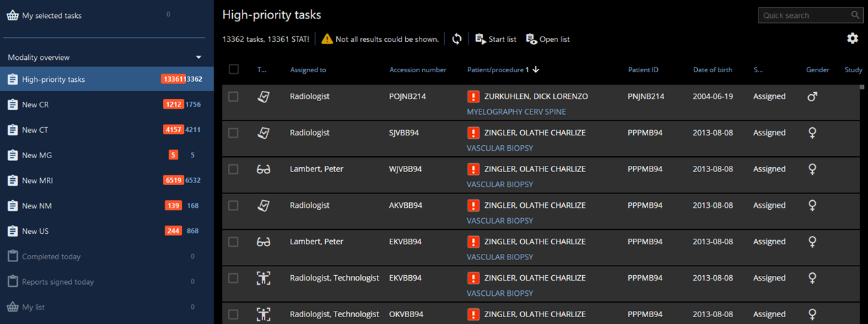Image resolution: width=868 pixels, height=324 pixels.
Task: Select the checkbox for accession AKVBB94
Action: 234,206
